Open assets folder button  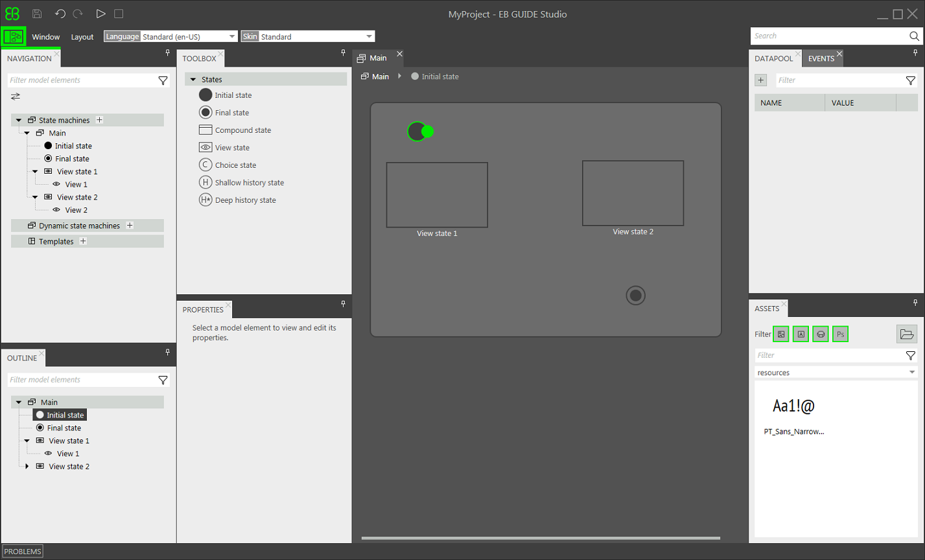907,334
